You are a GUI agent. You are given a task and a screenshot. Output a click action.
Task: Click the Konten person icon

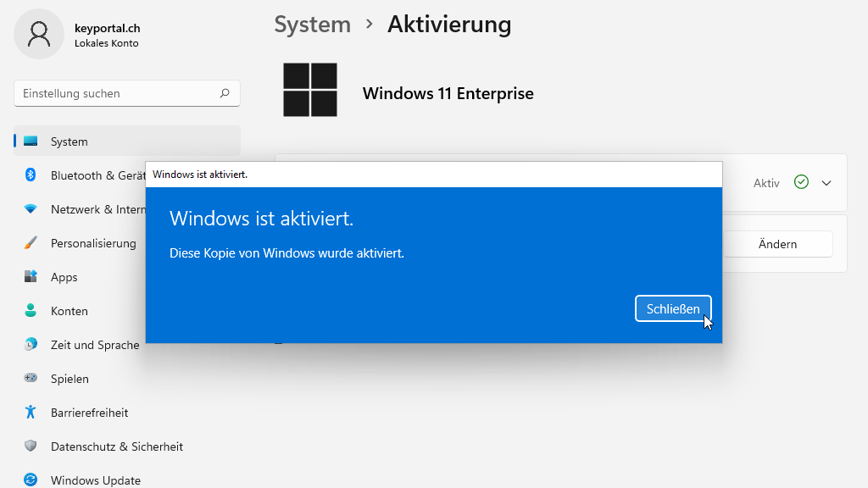pyautogui.click(x=31, y=311)
